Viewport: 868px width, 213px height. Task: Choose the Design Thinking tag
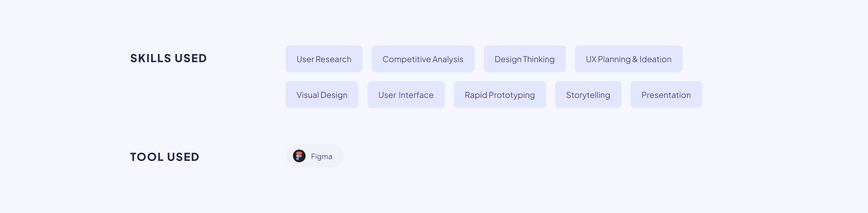pyautogui.click(x=525, y=59)
